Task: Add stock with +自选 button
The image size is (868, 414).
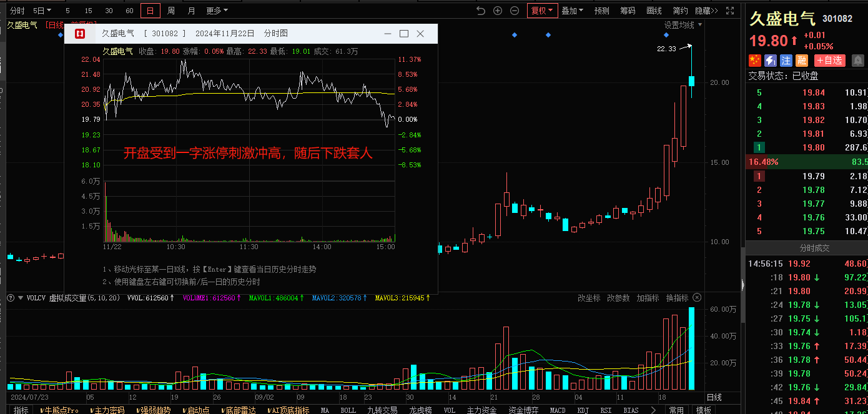Action: [x=829, y=60]
